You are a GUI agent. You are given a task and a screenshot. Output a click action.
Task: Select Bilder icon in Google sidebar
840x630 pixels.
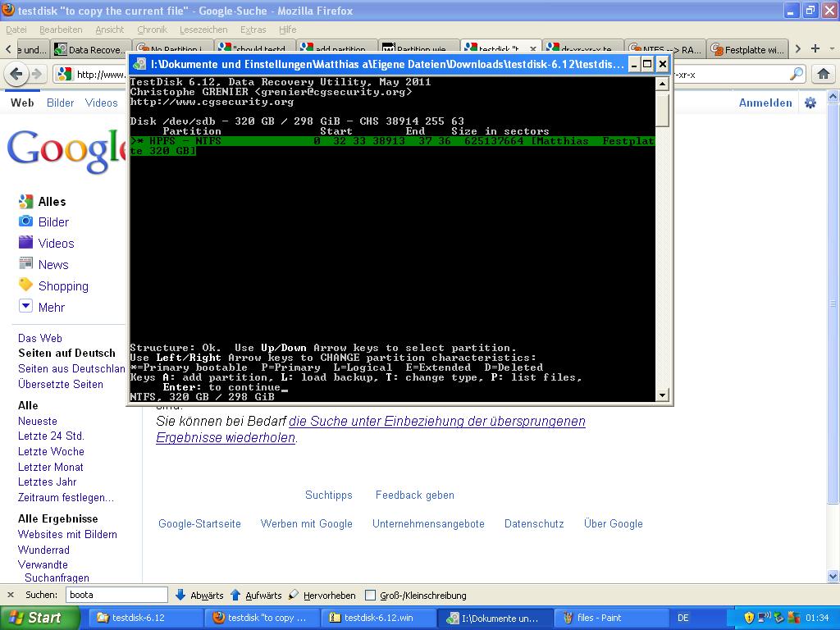[25, 221]
